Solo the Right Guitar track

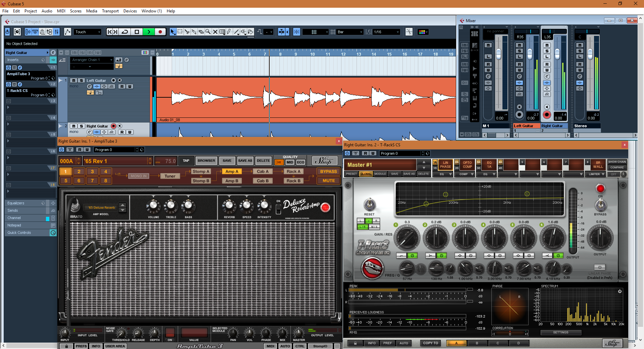click(x=81, y=126)
